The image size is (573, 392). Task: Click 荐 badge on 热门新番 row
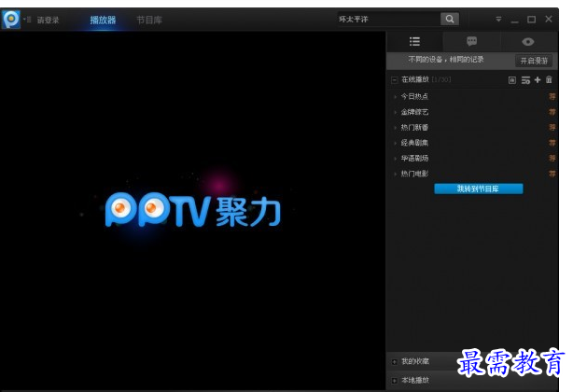click(552, 127)
